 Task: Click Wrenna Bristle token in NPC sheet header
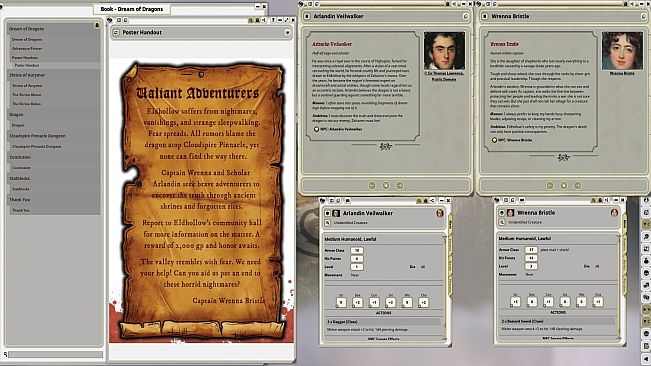pyautogui.click(x=510, y=213)
